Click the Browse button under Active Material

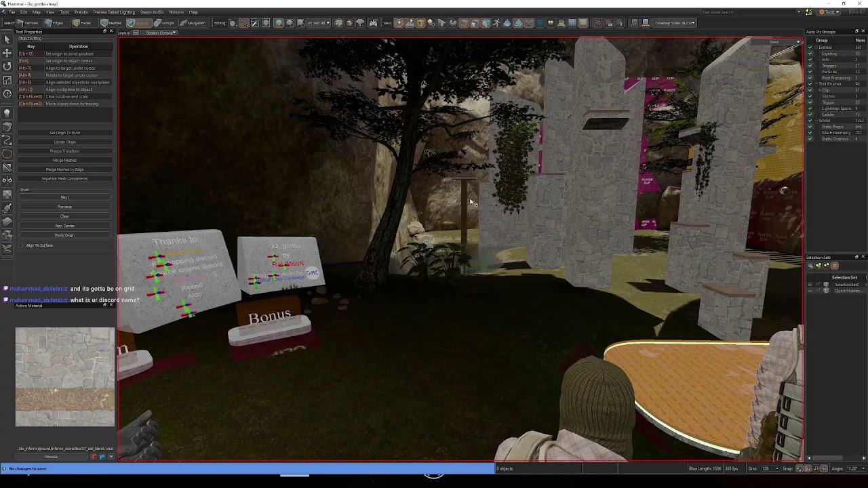click(x=52, y=457)
